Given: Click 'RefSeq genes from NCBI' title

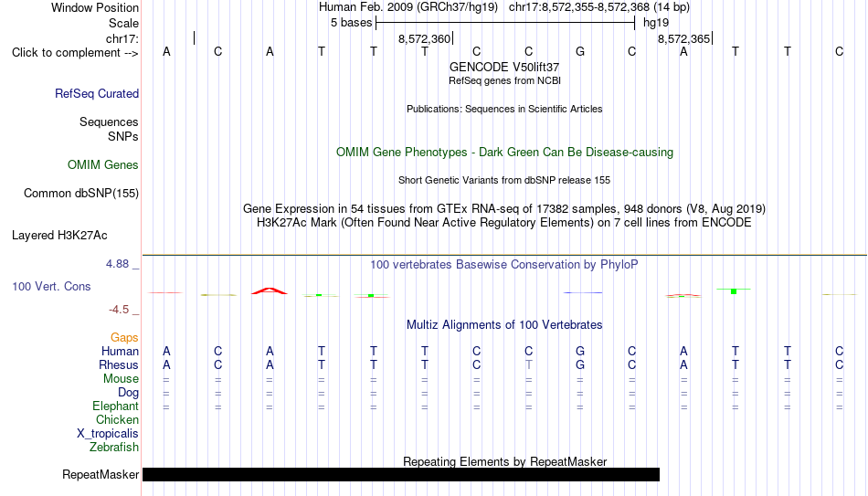Looking at the screenshot, I should pyautogui.click(x=504, y=80).
